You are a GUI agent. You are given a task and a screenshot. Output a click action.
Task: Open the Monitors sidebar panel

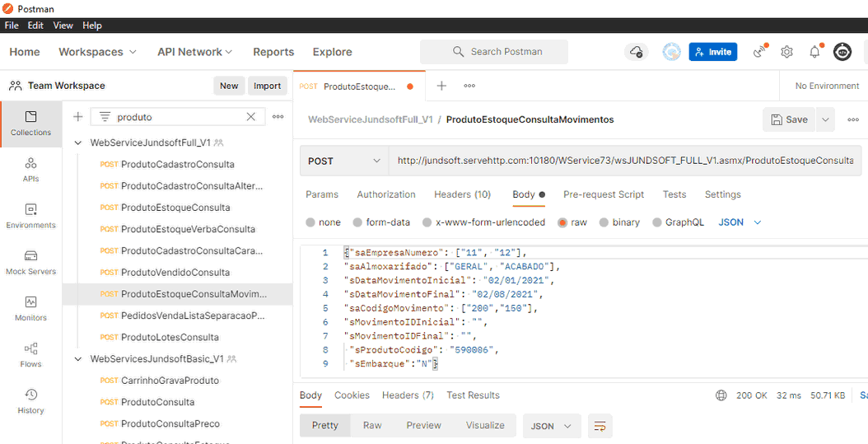30,308
